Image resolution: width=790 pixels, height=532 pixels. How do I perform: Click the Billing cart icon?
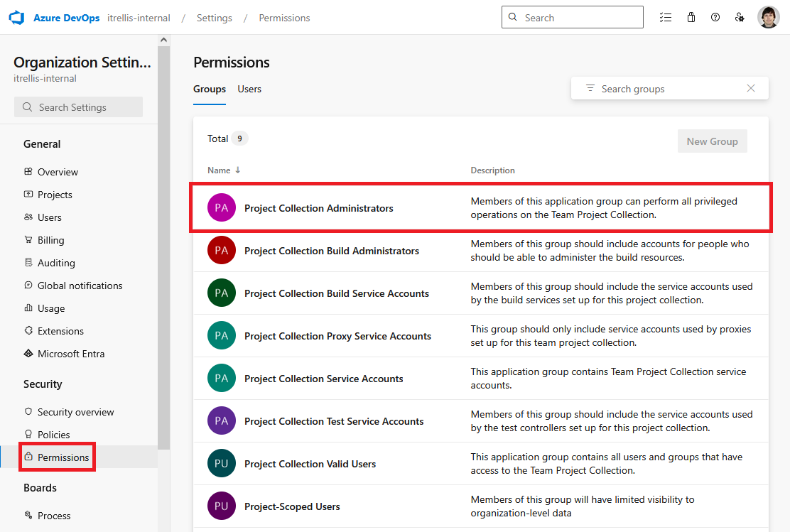(28, 239)
